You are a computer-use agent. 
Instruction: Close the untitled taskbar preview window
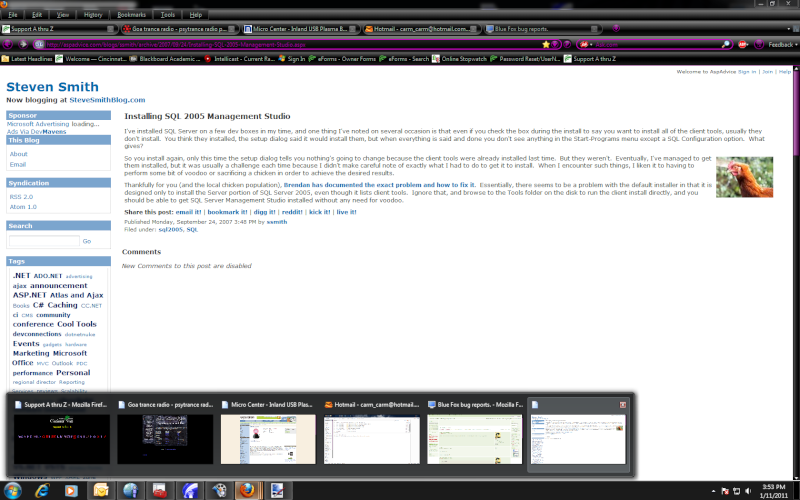622,405
